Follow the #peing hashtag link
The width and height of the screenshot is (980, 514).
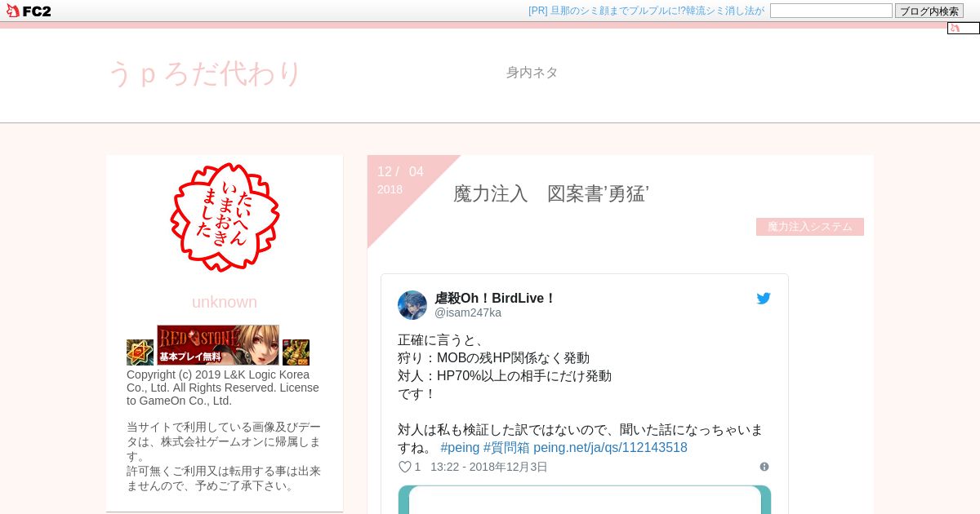[460, 448]
